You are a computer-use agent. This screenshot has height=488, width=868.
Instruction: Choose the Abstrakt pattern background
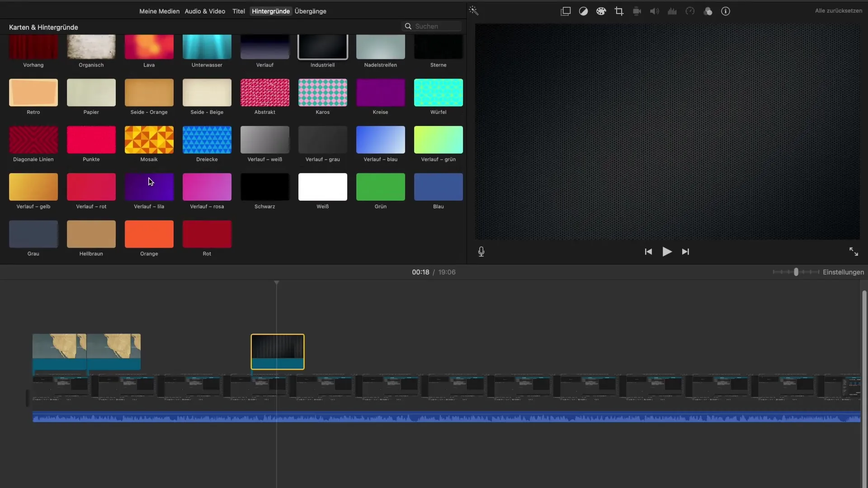(x=265, y=93)
